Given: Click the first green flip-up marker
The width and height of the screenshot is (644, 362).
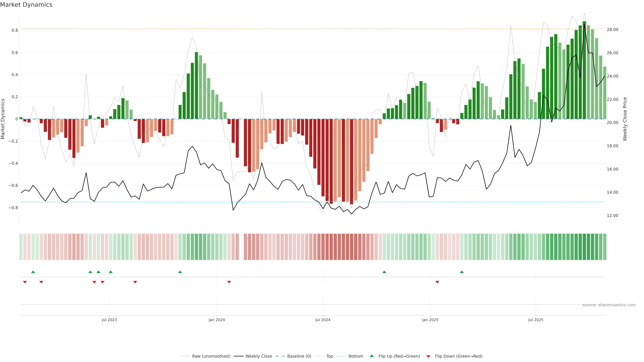Looking at the screenshot, I should 33,272.
